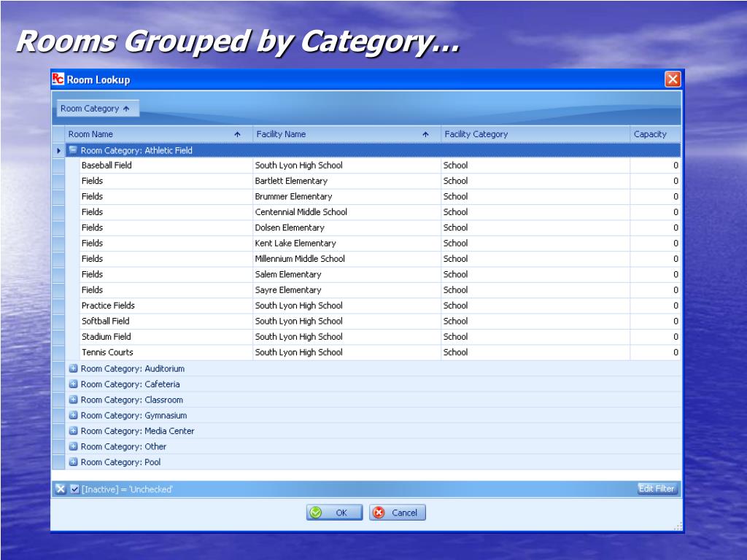The height and width of the screenshot is (560, 747).
Task: Cancel the Room Lookup dialog
Action: point(398,513)
